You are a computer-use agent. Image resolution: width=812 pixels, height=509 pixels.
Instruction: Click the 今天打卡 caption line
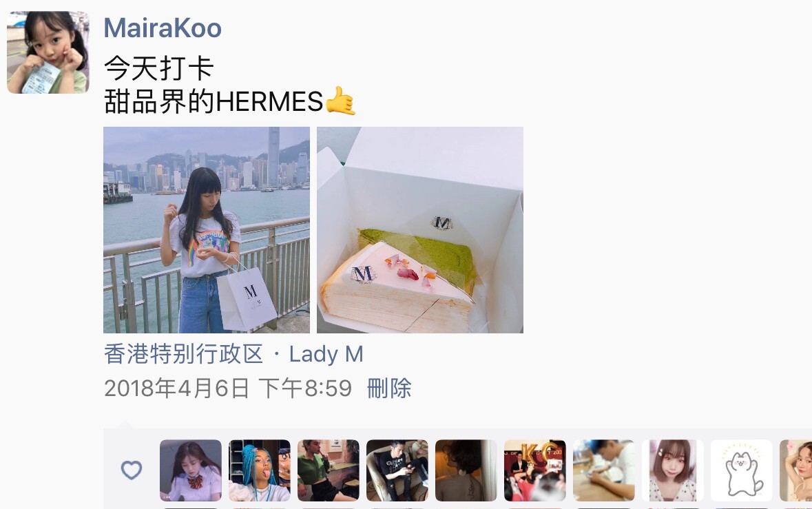pyautogui.click(x=159, y=68)
